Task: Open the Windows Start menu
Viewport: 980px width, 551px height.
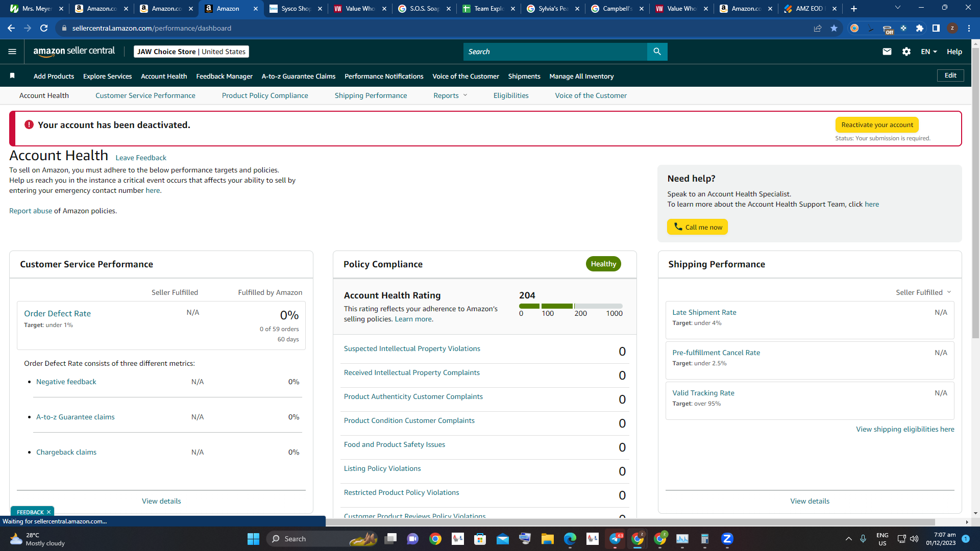Action: (253, 539)
